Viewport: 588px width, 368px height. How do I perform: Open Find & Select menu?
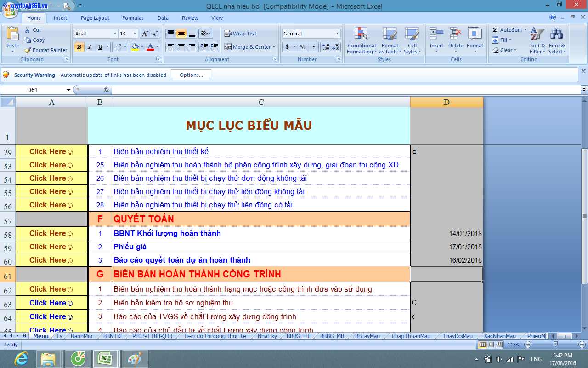pos(557,40)
